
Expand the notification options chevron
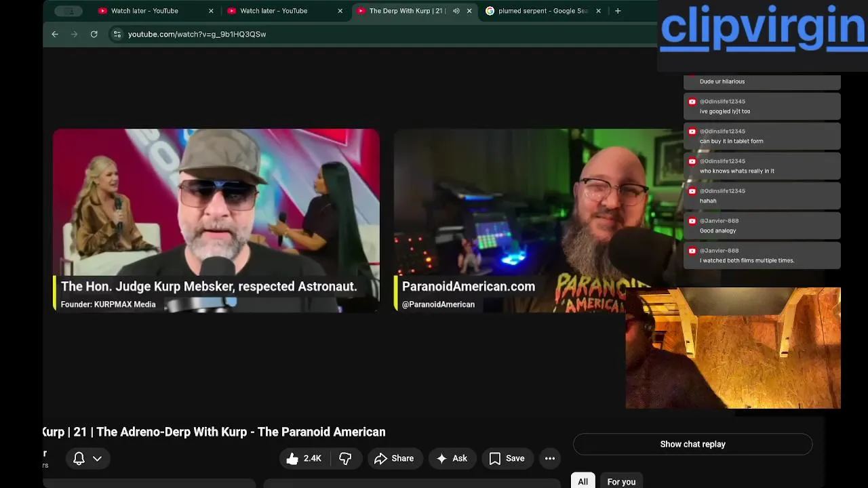(x=97, y=459)
